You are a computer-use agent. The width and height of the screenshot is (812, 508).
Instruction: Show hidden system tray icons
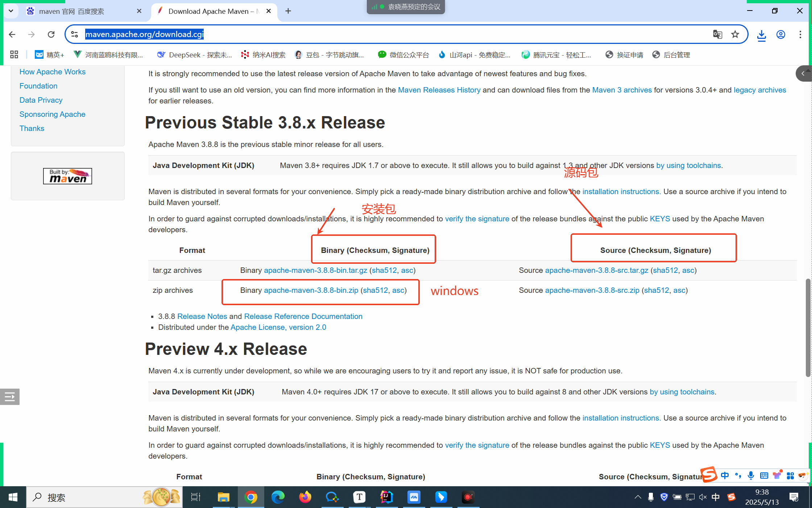coord(638,497)
